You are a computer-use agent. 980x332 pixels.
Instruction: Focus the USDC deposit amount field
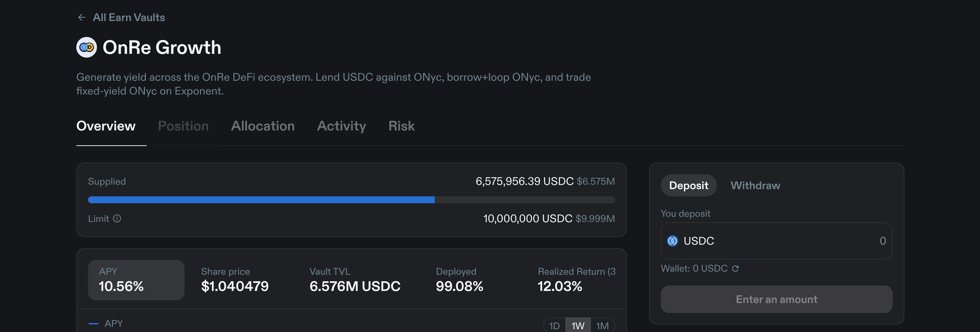[776, 241]
